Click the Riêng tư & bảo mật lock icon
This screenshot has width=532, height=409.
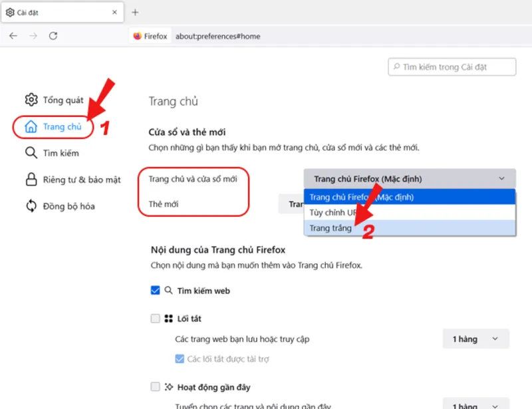click(31, 180)
